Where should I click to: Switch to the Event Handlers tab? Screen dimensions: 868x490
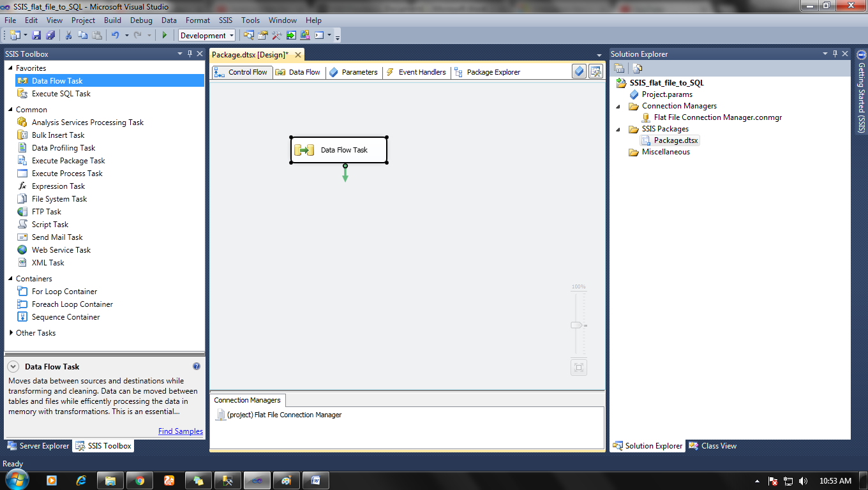pyautogui.click(x=416, y=72)
